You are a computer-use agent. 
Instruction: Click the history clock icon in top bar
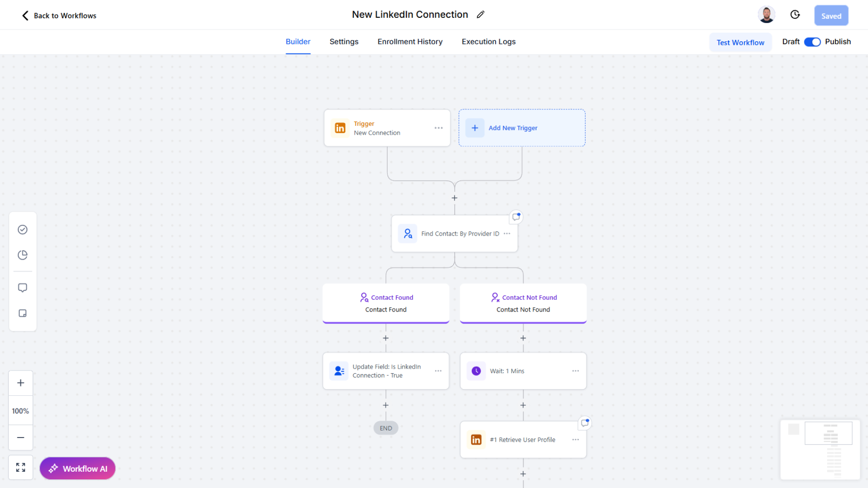795,15
